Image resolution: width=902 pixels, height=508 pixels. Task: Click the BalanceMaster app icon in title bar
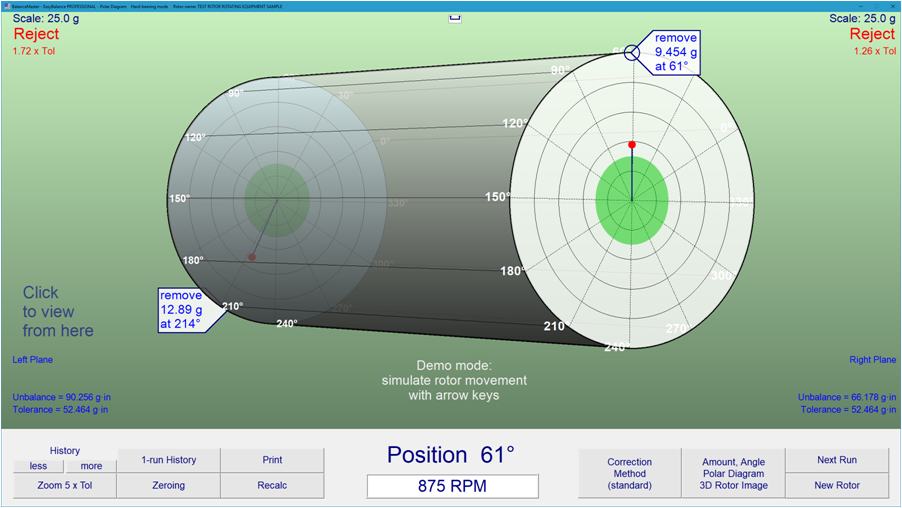tap(6, 6)
